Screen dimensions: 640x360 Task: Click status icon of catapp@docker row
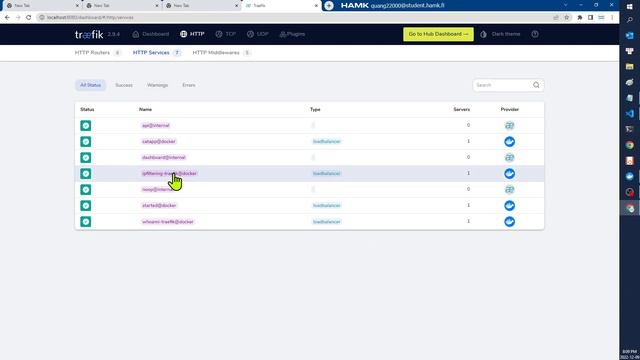[86, 141]
